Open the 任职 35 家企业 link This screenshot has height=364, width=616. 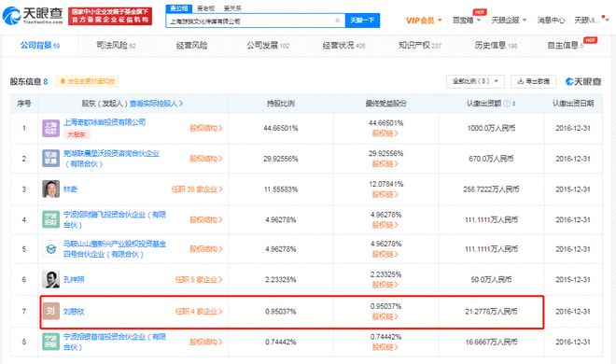[x=197, y=189]
